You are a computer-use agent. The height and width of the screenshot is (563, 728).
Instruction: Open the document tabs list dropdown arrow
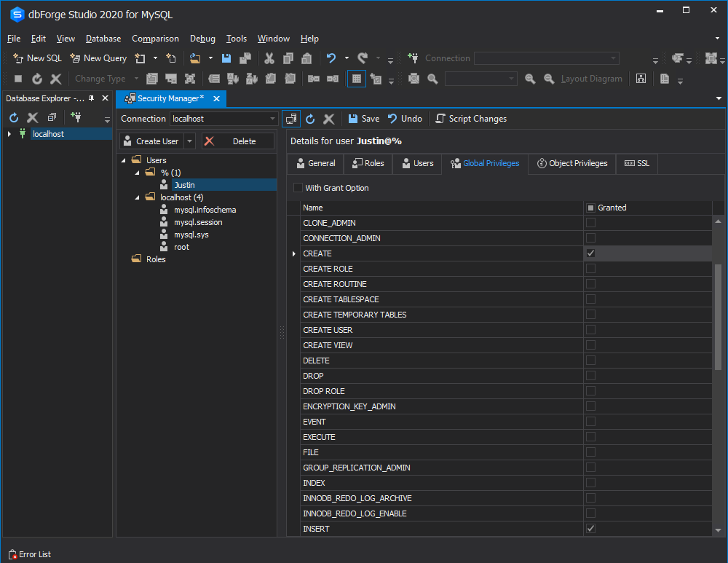(719, 98)
